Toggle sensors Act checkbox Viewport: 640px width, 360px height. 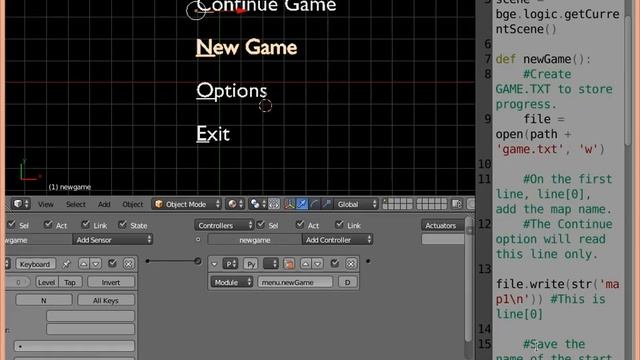point(48,224)
